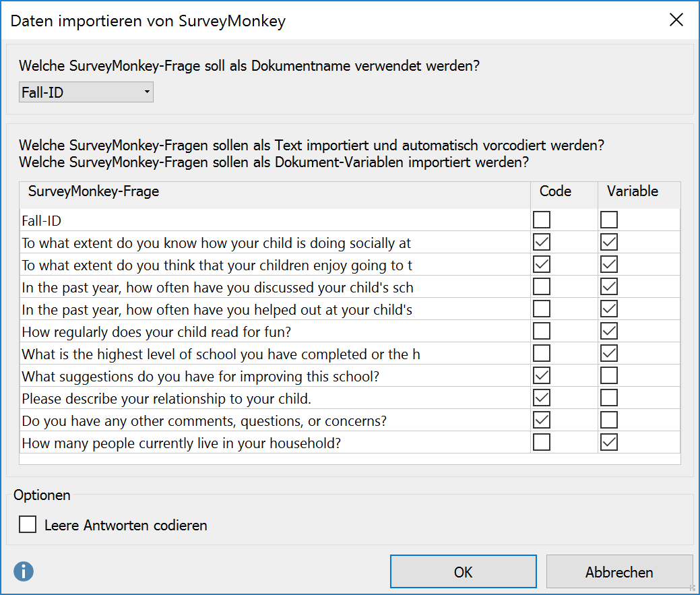Select 'What is the highest level of school' text
The width and height of the screenshot is (700, 595).
(x=221, y=354)
